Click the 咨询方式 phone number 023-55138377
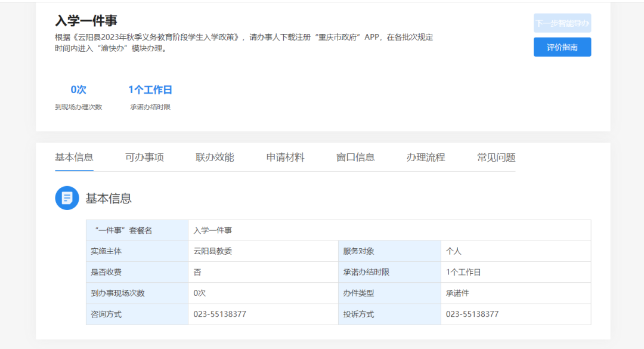The width and height of the screenshot is (644, 349). [x=219, y=314]
